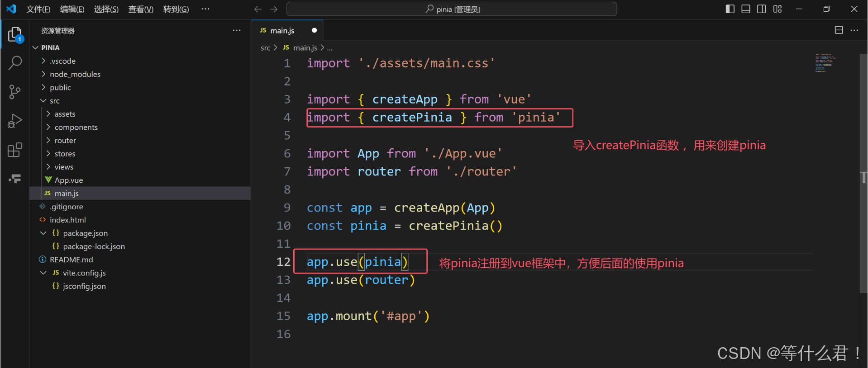Expand the stores folder
This screenshot has width=868, height=368.
[x=48, y=153]
